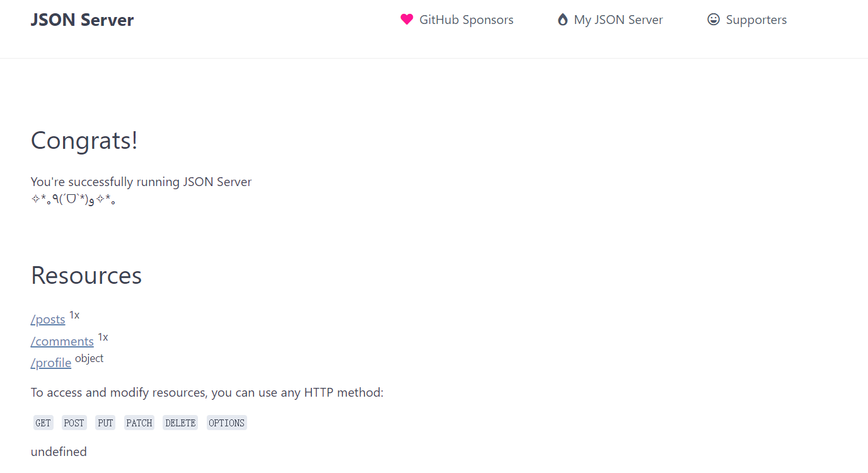Click the POST method tag
The height and width of the screenshot is (473, 868).
coord(74,423)
